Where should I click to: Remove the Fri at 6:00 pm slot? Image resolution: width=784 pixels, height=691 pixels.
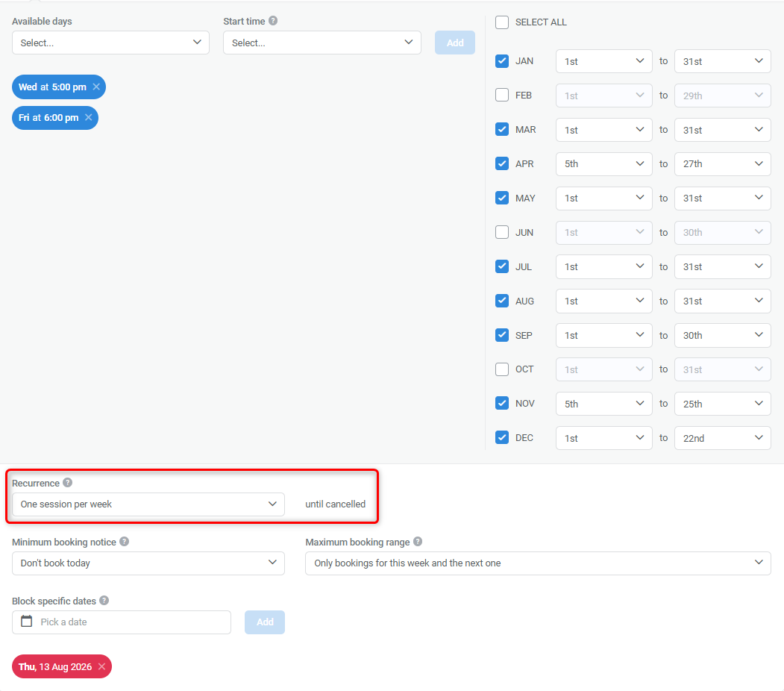click(89, 117)
